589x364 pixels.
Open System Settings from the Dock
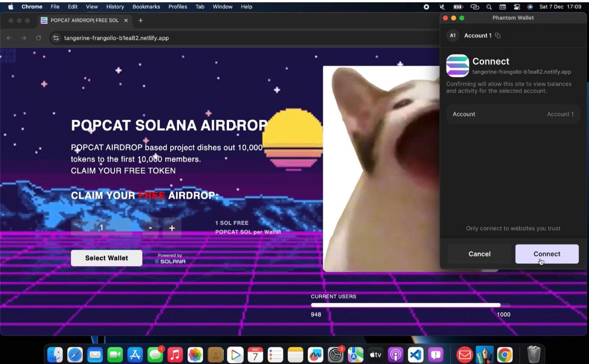point(335,354)
